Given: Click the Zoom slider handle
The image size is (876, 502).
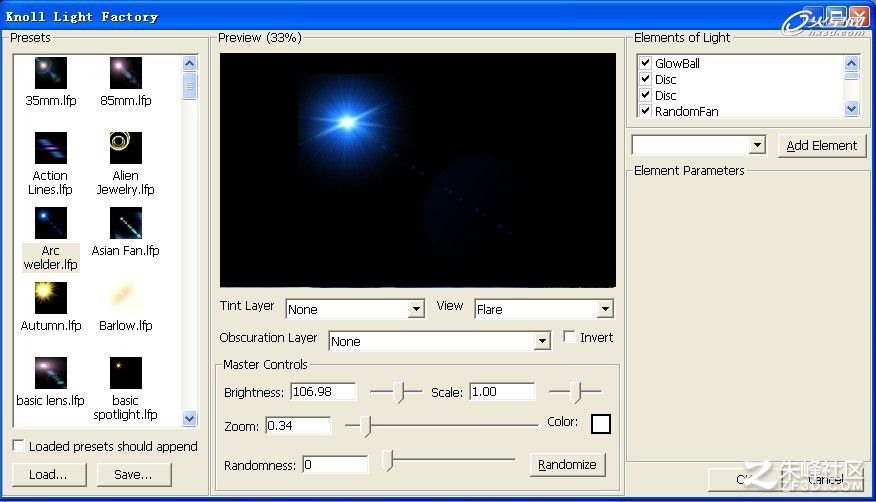Looking at the screenshot, I should click(x=366, y=427).
